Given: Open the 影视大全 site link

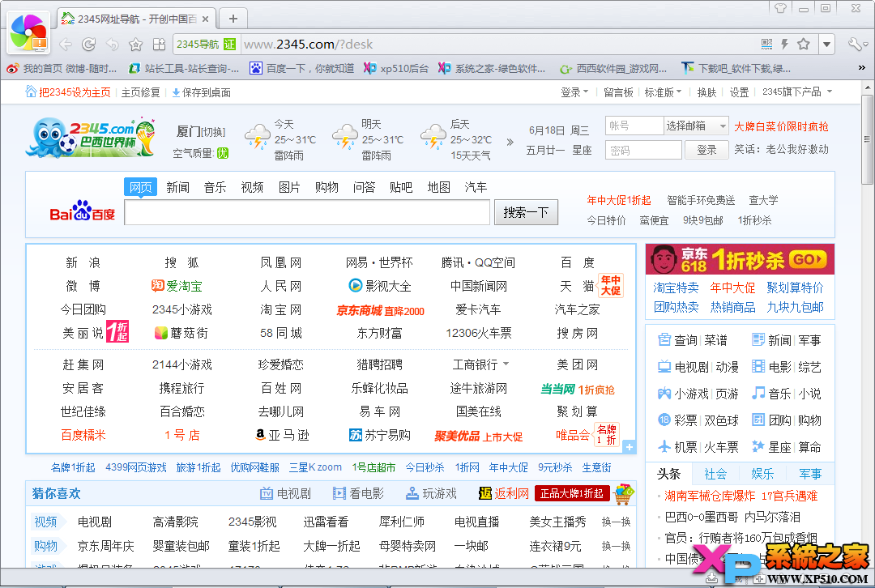Looking at the screenshot, I should click(379, 286).
